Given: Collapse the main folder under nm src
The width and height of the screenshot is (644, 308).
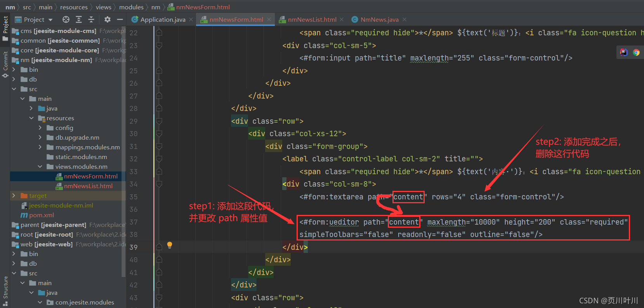Looking at the screenshot, I should coord(23,99).
